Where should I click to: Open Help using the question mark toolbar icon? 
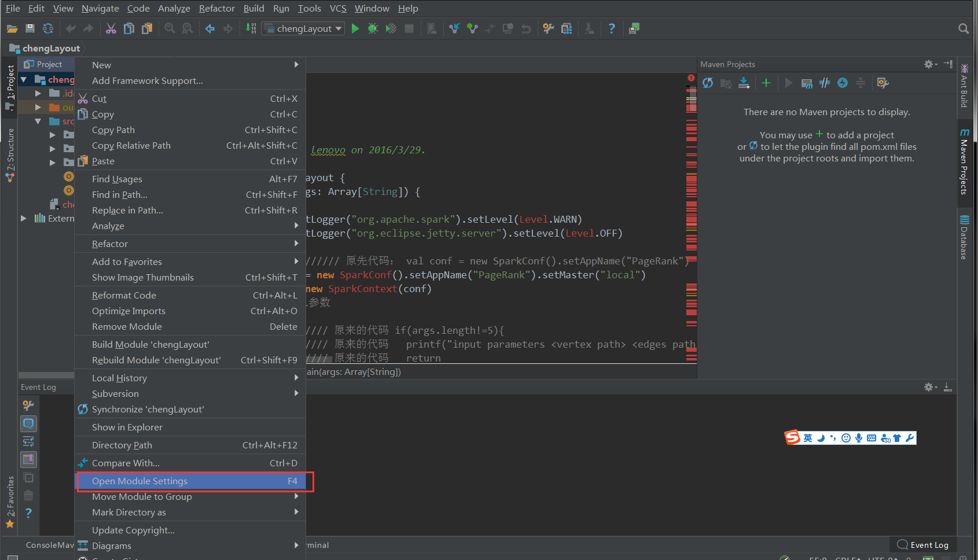612,28
